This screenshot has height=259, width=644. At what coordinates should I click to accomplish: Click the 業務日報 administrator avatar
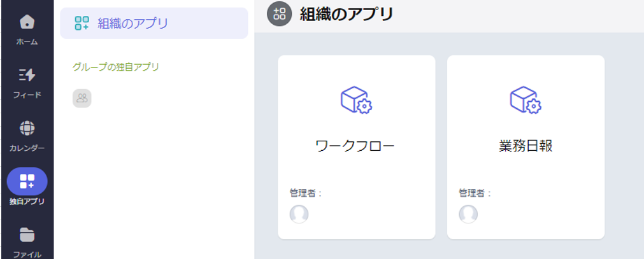(x=468, y=214)
